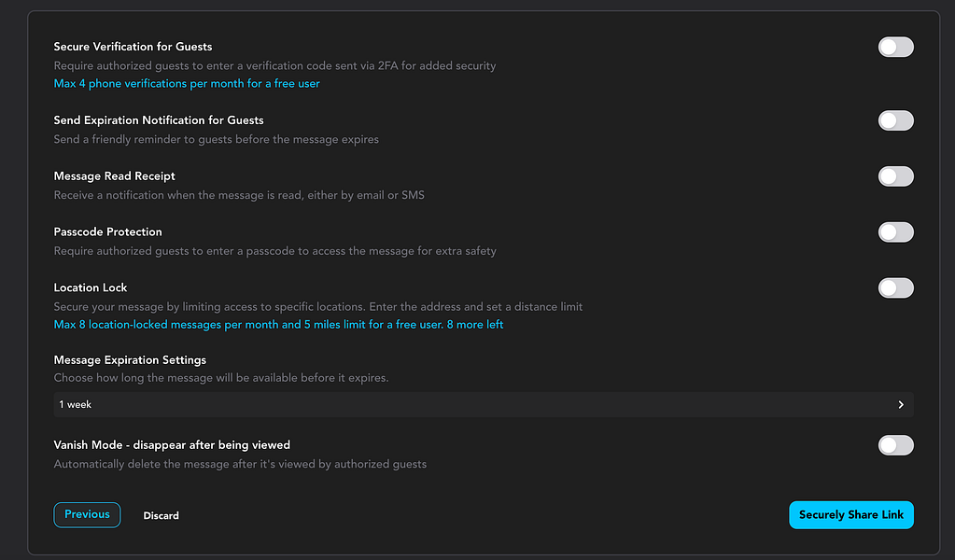The width and height of the screenshot is (955, 560).
Task: Click 'Max 8 location-locked messages per month' link
Action: tap(278, 325)
